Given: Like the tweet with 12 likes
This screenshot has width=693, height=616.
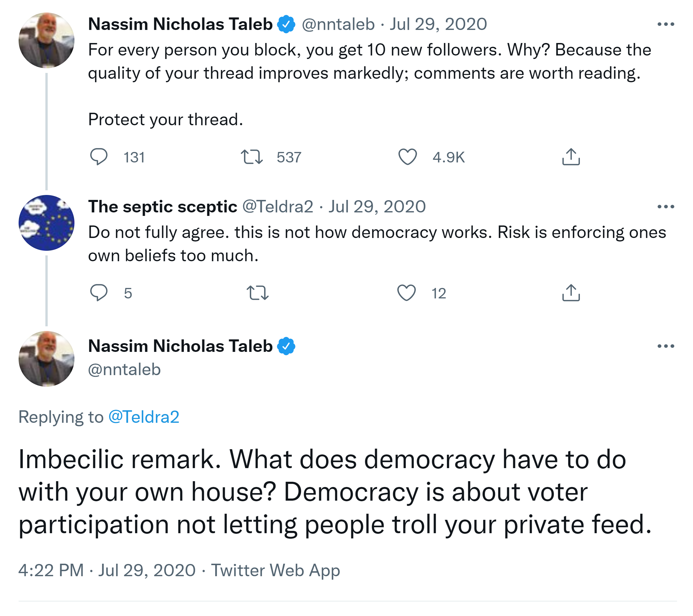Looking at the screenshot, I should [406, 293].
